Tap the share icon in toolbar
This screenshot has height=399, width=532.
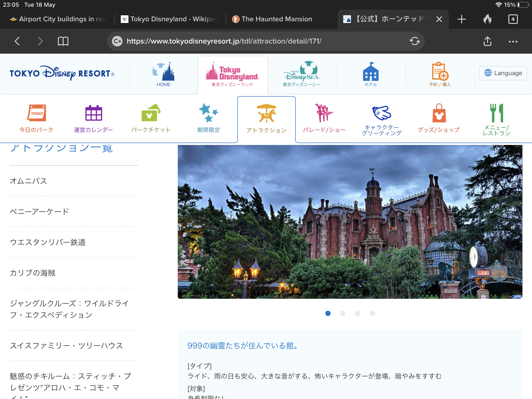pos(487,41)
